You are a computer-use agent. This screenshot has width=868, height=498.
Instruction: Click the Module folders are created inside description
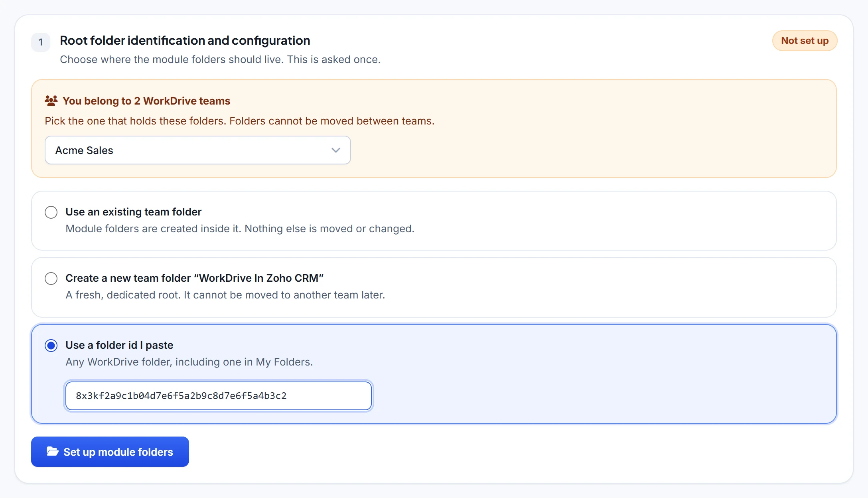(x=240, y=229)
